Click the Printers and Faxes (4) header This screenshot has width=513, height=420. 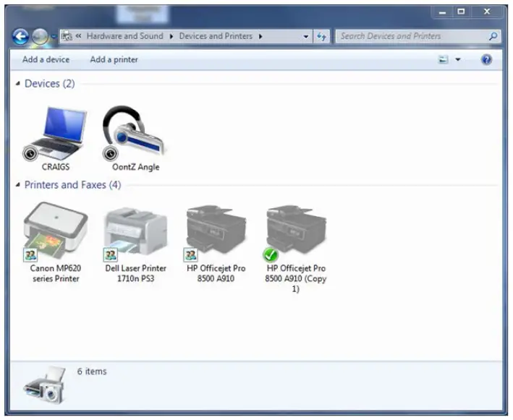(x=72, y=185)
